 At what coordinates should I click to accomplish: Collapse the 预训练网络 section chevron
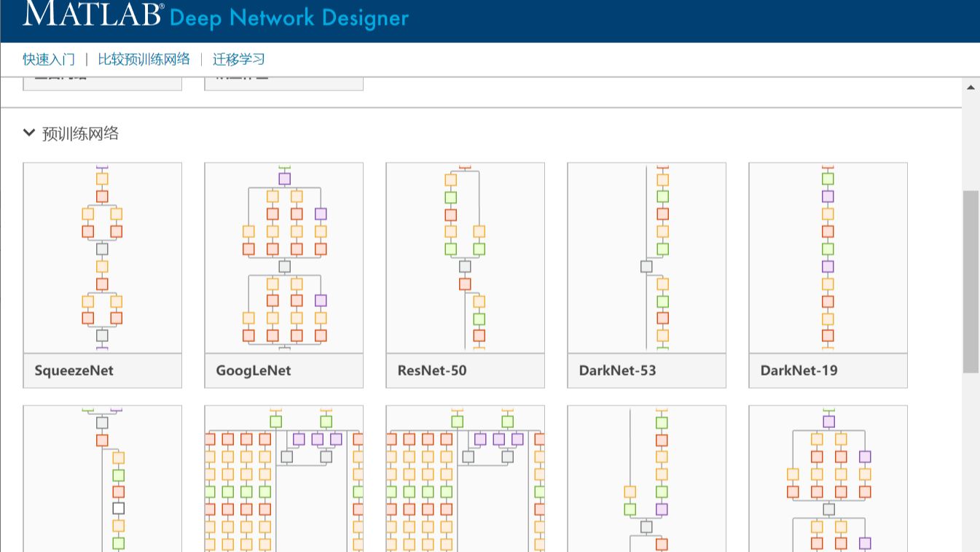(29, 133)
